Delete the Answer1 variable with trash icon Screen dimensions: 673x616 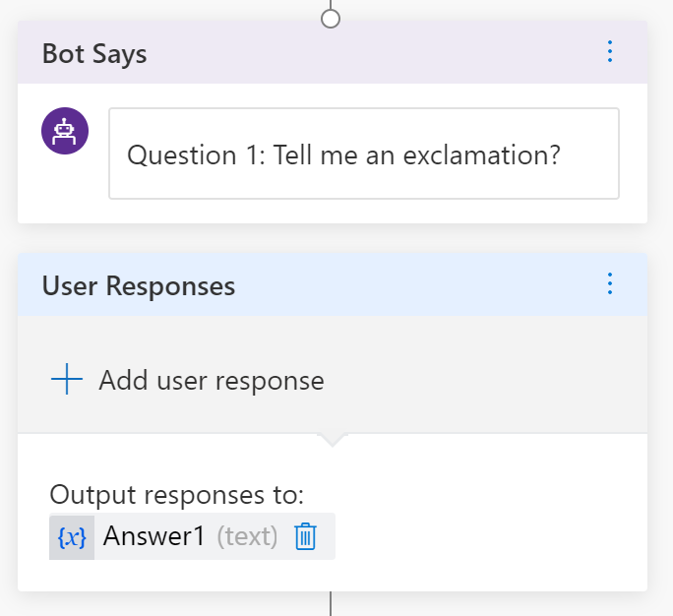tap(306, 536)
